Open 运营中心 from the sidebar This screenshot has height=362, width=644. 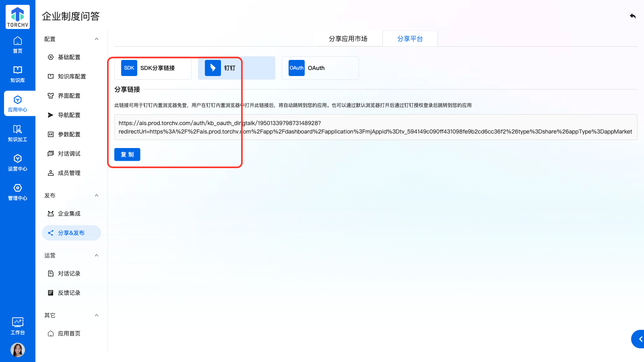pos(18,162)
